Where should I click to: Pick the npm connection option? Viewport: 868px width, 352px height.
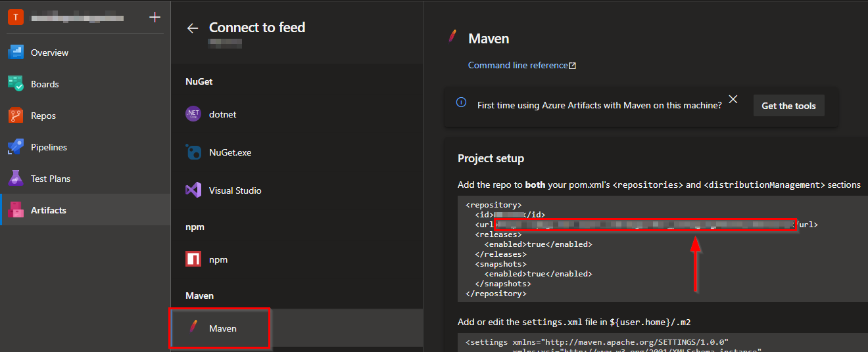tap(218, 259)
